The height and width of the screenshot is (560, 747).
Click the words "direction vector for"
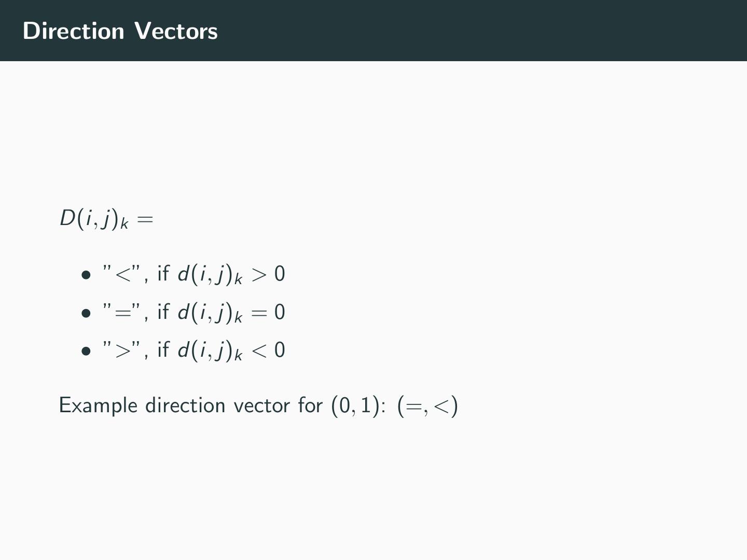234,405
